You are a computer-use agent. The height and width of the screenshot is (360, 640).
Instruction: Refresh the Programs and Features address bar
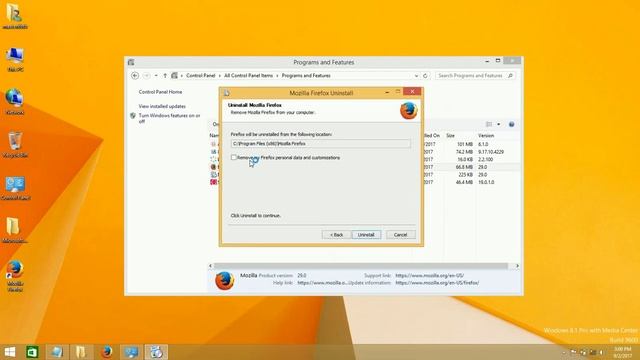[x=425, y=76]
